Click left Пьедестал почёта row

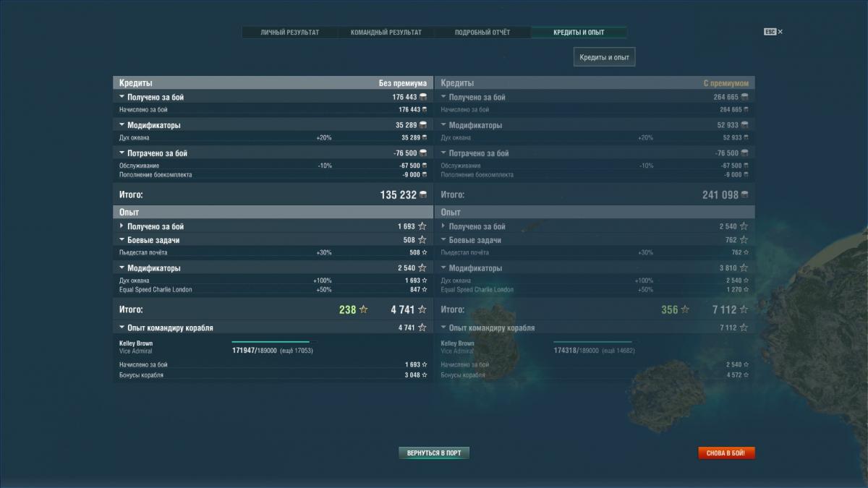point(273,253)
